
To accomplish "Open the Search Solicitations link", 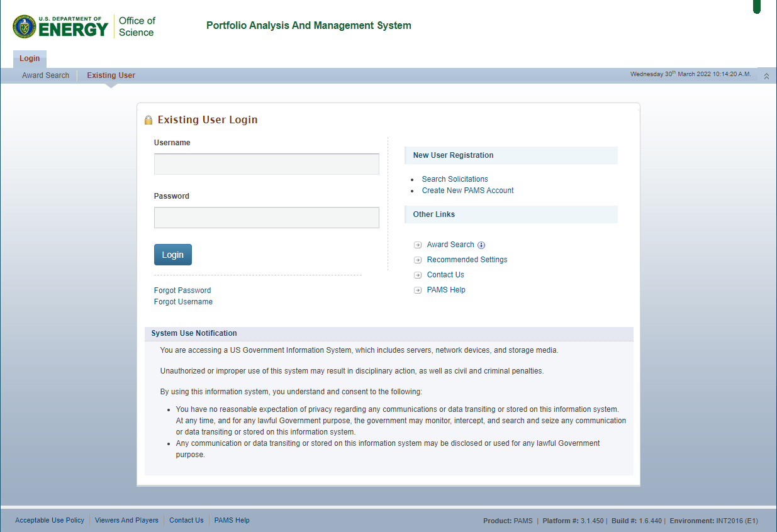I will [455, 179].
